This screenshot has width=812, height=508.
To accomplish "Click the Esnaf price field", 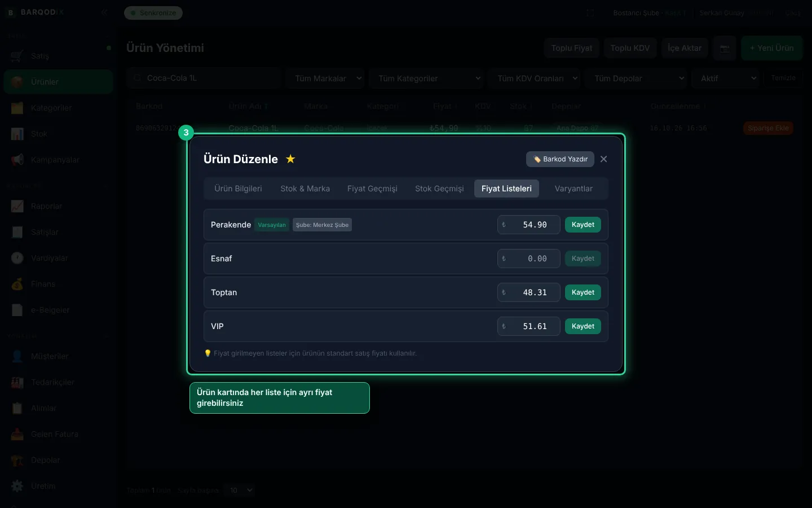I will 529,259.
